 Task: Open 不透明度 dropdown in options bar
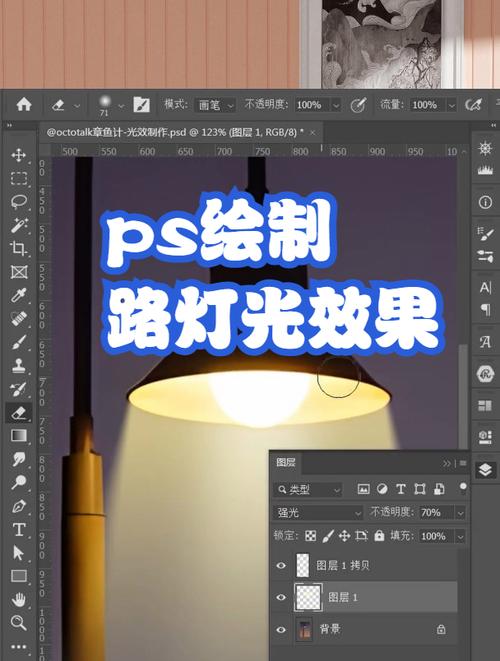(x=336, y=105)
